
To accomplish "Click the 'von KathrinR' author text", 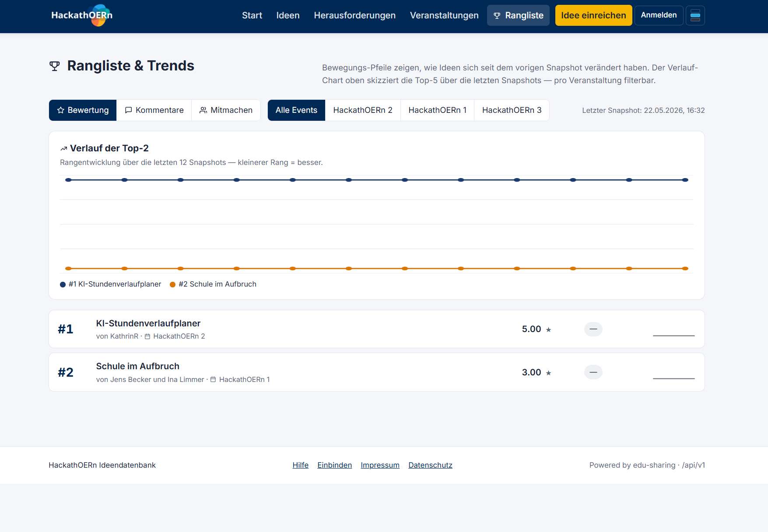I will click(x=117, y=336).
